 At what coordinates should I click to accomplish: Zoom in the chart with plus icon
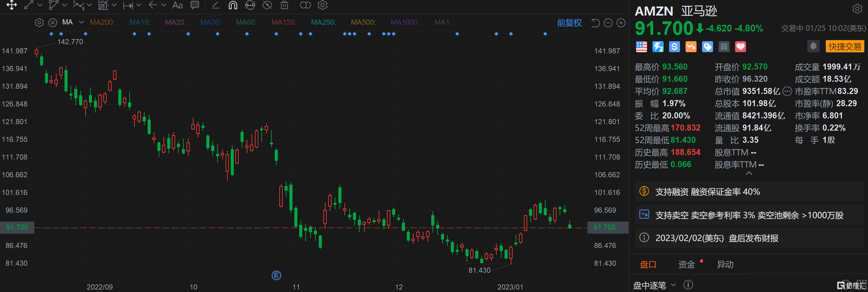click(x=621, y=23)
